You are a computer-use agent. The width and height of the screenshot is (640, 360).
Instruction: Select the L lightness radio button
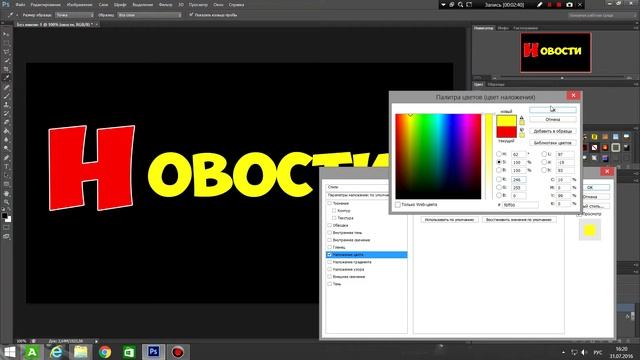point(544,154)
